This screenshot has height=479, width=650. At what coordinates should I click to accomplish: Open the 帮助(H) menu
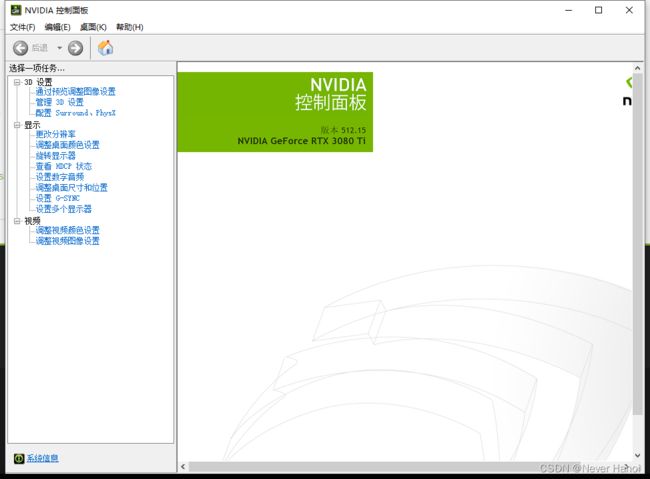(x=130, y=27)
